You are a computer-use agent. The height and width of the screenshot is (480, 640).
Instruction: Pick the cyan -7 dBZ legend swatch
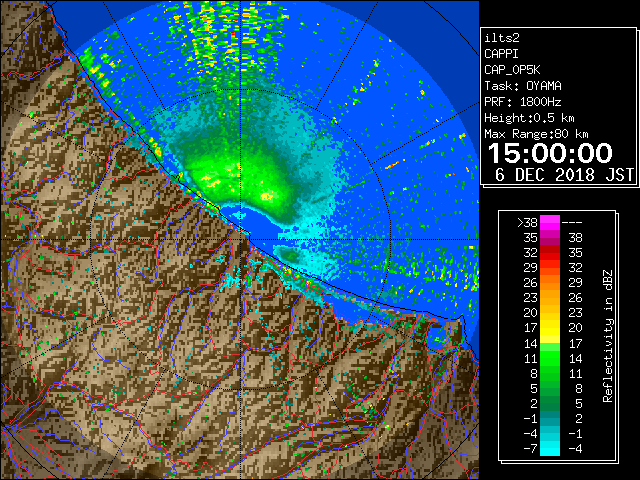pos(550,449)
